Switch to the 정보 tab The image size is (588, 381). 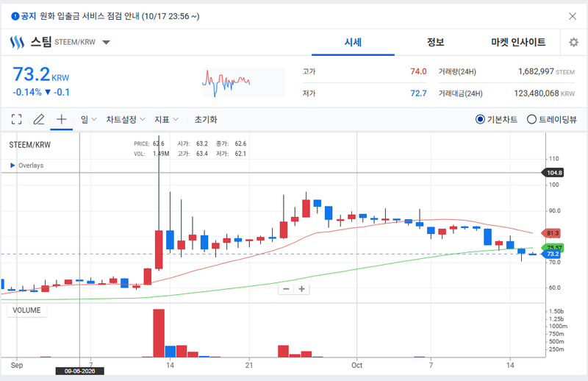point(435,42)
